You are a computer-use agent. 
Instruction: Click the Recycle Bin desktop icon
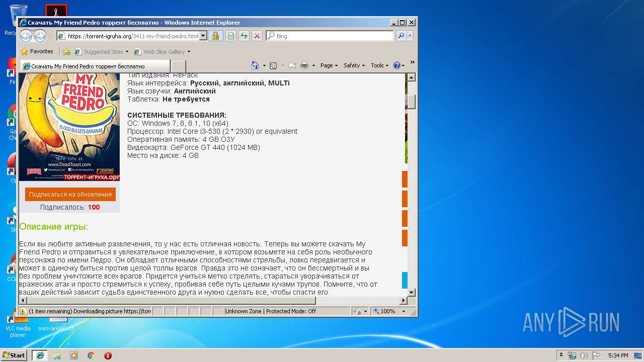17,20
